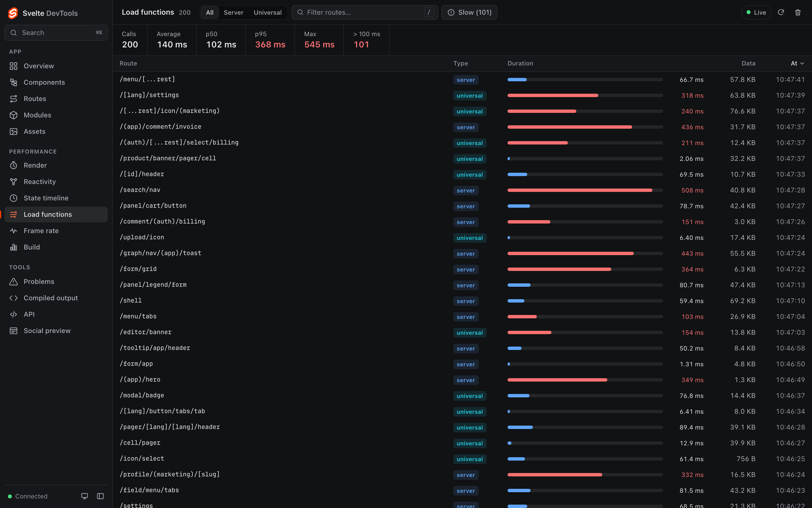
Task: Toggle the Slow (101) filter
Action: [x=469, y=12]
